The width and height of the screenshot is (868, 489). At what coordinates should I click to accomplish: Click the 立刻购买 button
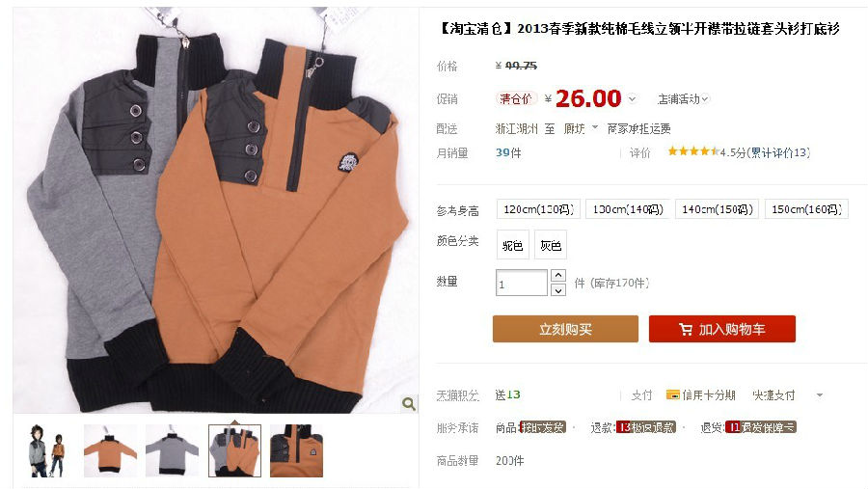click(565, 329)
